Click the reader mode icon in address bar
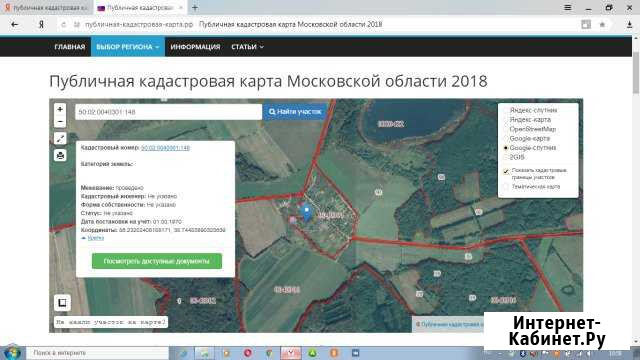This screenshot has width=640, height=360. point(586,24)
